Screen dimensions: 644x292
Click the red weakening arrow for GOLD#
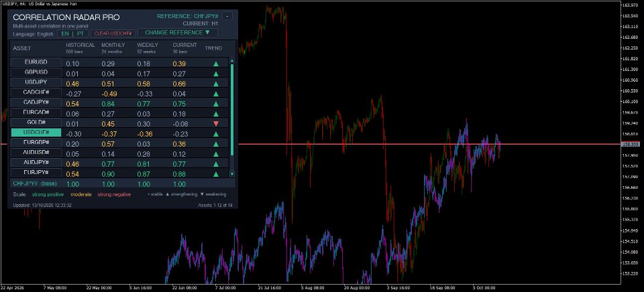tap(215, 124)
